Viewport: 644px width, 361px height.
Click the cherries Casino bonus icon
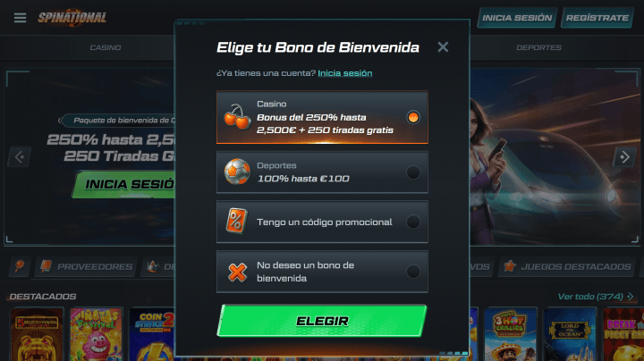point(237,117)
